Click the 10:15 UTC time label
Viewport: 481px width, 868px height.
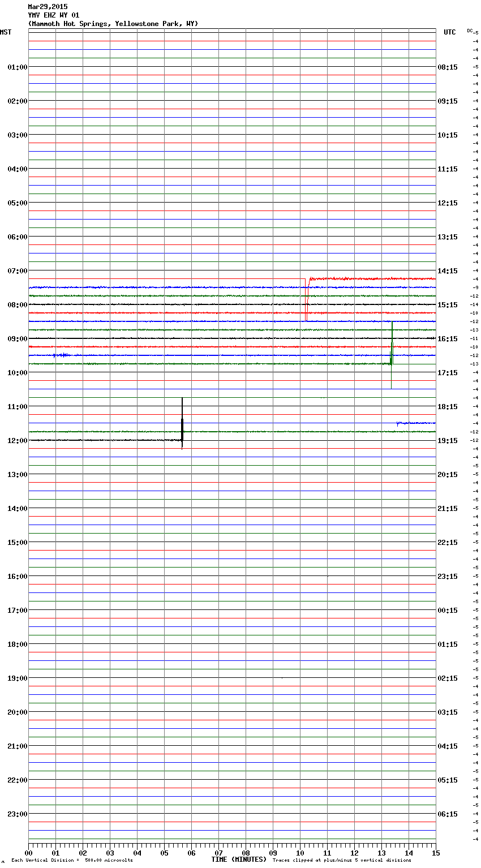[448, 135]
